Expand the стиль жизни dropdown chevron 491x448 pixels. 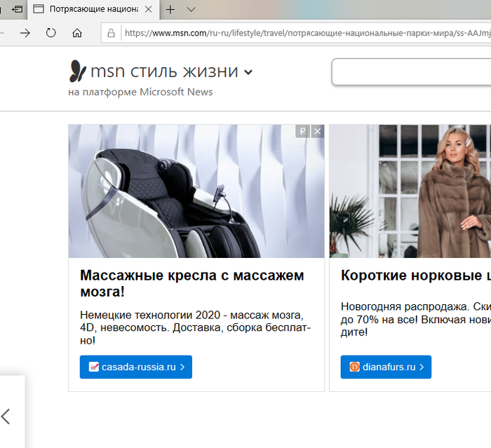(248, 73)
